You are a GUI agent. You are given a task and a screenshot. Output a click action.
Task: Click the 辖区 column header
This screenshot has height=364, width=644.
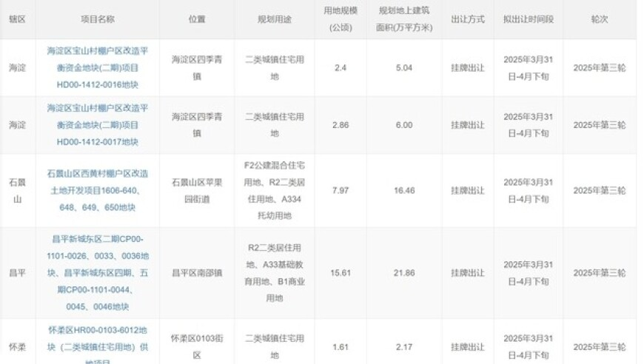click(x=17, y=19)
